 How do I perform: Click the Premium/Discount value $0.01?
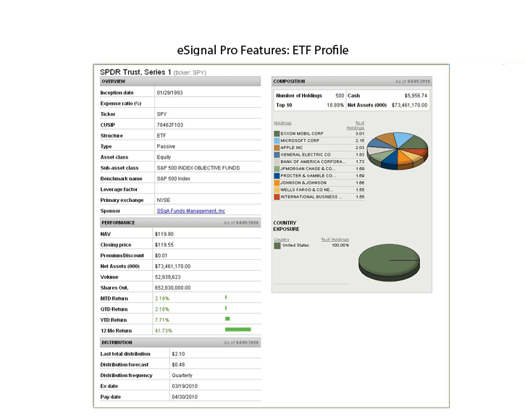click(161, 256)
